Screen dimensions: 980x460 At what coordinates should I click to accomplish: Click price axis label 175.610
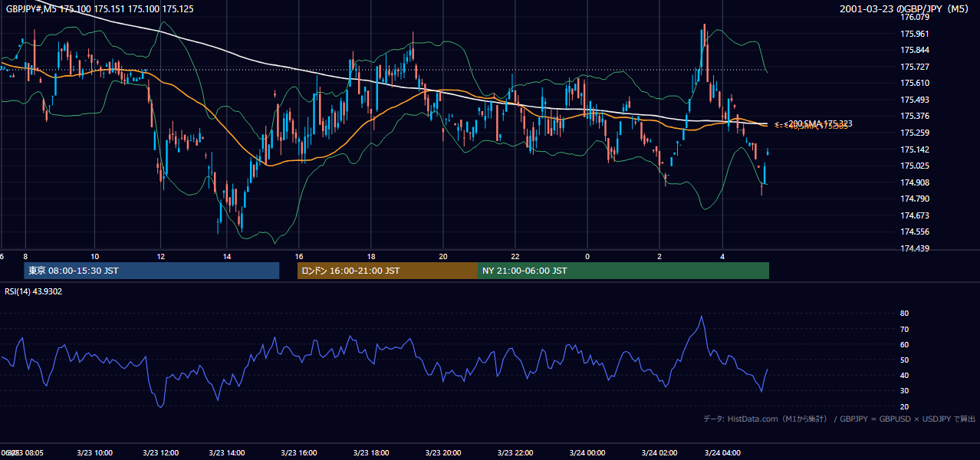[x=915, y=83]
